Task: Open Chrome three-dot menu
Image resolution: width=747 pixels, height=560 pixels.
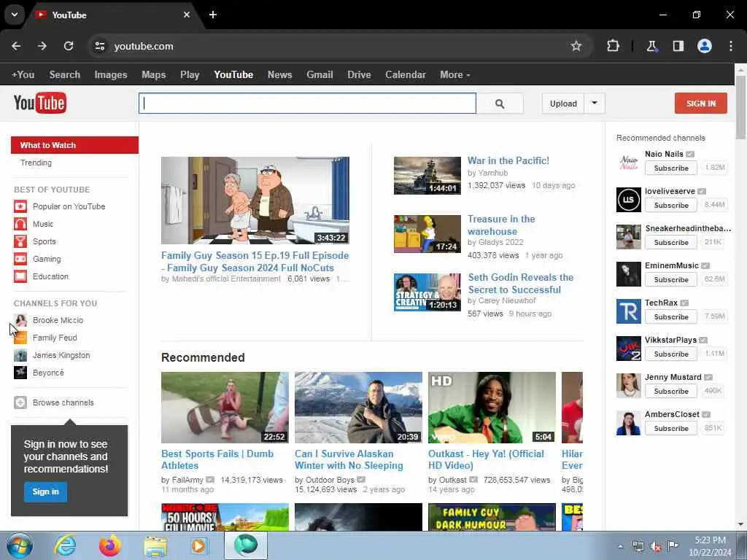Action: [x=731, y=46]
